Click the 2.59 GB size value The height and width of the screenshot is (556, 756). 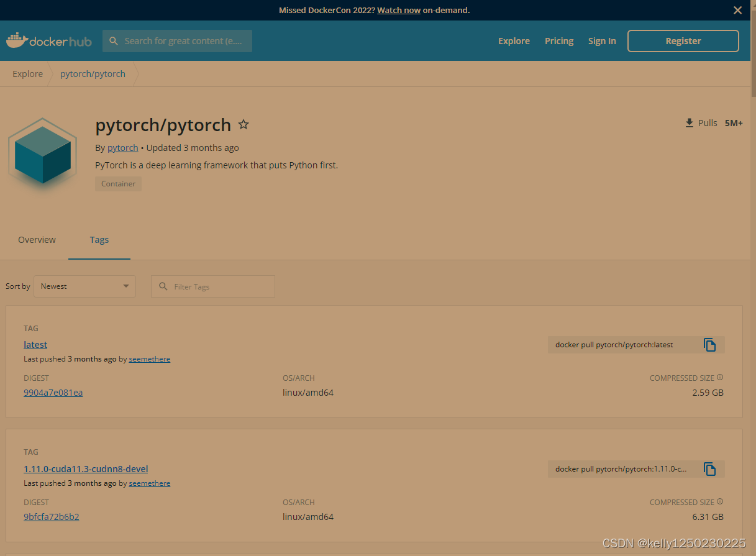pyautogui.click(x=708, y=393)
